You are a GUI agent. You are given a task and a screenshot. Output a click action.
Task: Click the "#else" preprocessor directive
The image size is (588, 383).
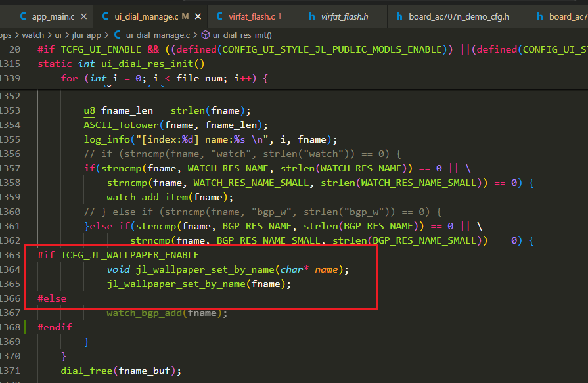(x=52, y=299)
